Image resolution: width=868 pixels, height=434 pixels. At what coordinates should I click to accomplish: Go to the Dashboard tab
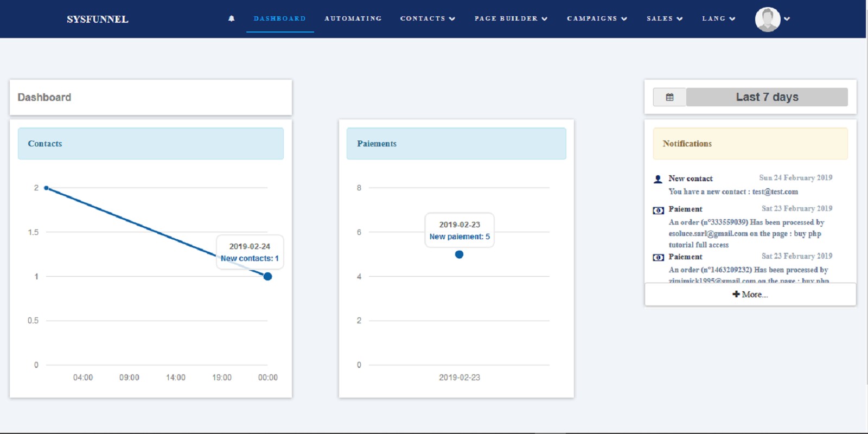[280, 18]
